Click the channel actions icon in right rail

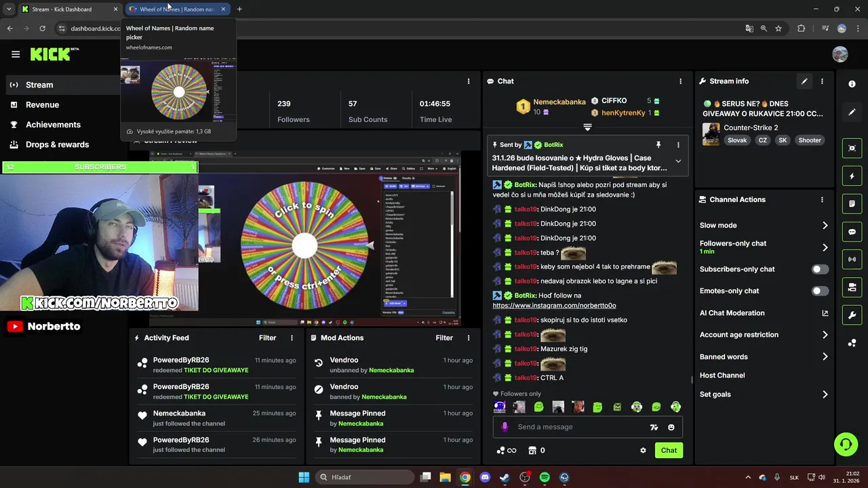coord(852,287)
